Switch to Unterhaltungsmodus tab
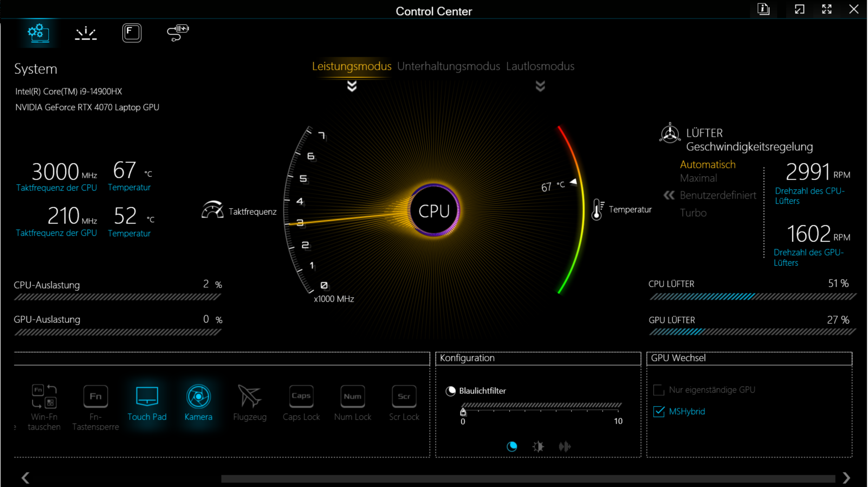 coord(448,66)
